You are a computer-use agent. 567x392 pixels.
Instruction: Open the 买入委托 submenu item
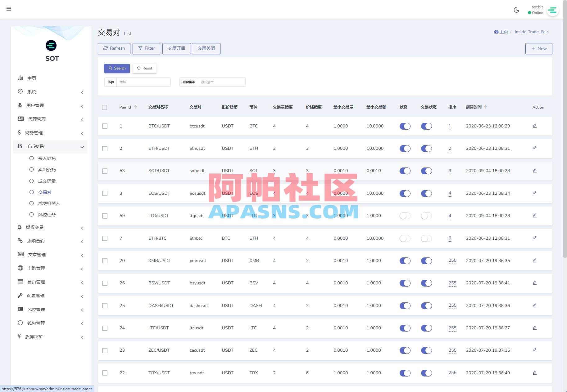coord(47,158)
